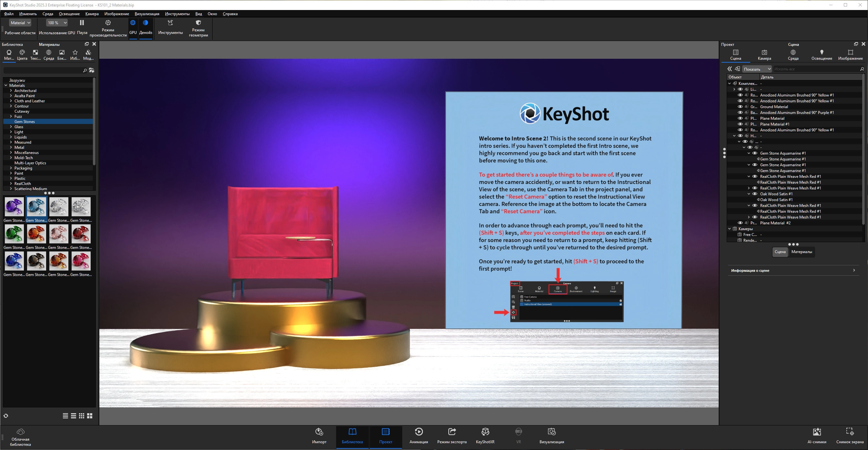This screenshot has height=450, width=868.
Task: Expand the Glass materials folder
Action: pyautogui.click(x=11, y=127)
